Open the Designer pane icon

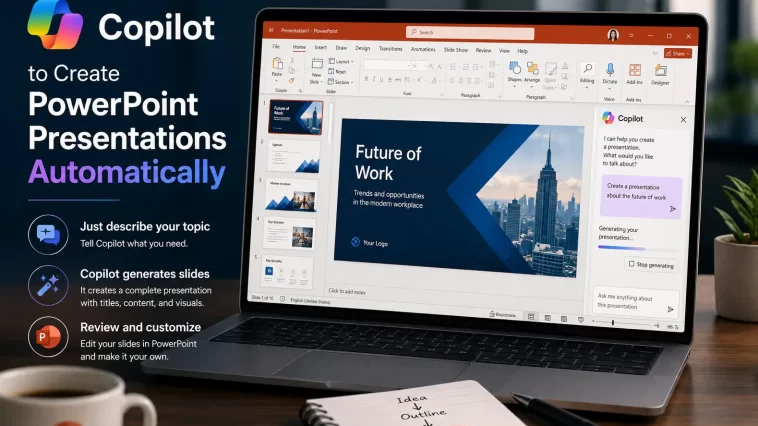pos(660,71)
